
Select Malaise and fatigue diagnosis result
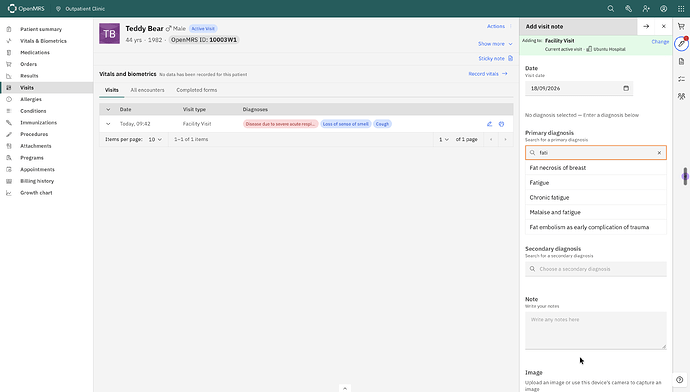coord(596,212)
